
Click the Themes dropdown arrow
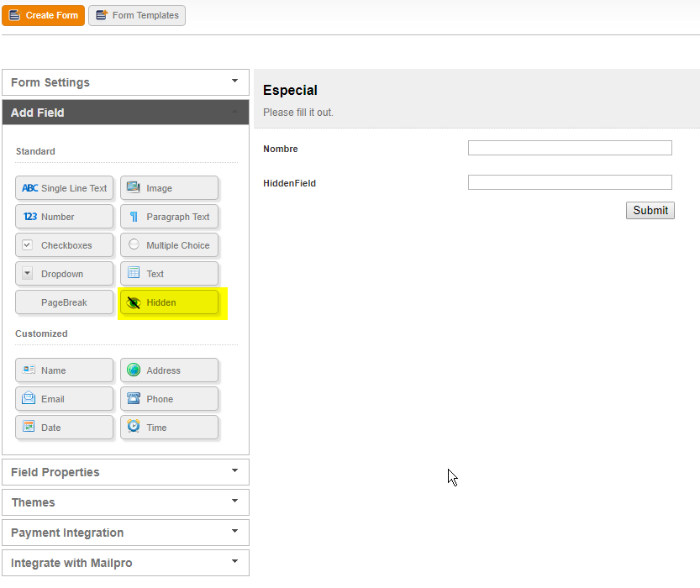pos(234,501)
